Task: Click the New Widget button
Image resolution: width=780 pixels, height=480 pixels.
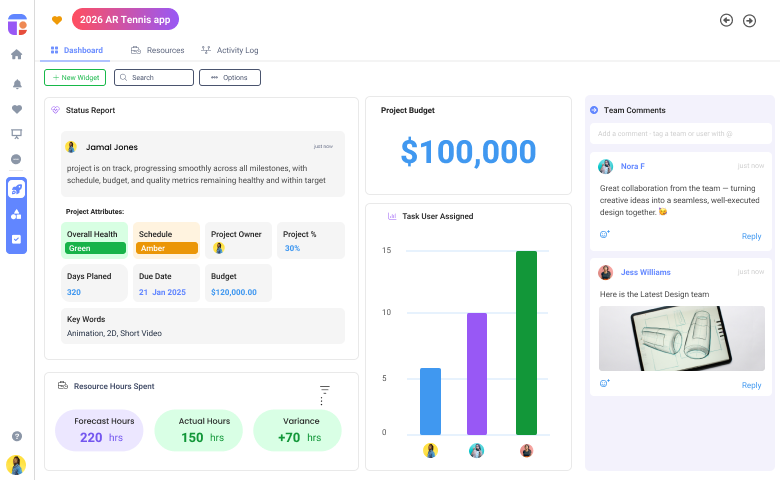Action: click(74, 77)
